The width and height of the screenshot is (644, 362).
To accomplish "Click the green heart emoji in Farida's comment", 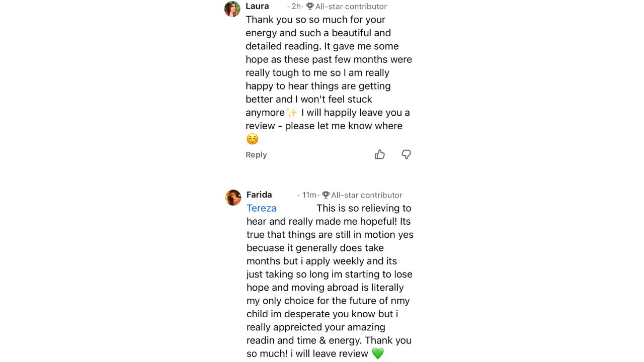I will (x=378, y=353).
